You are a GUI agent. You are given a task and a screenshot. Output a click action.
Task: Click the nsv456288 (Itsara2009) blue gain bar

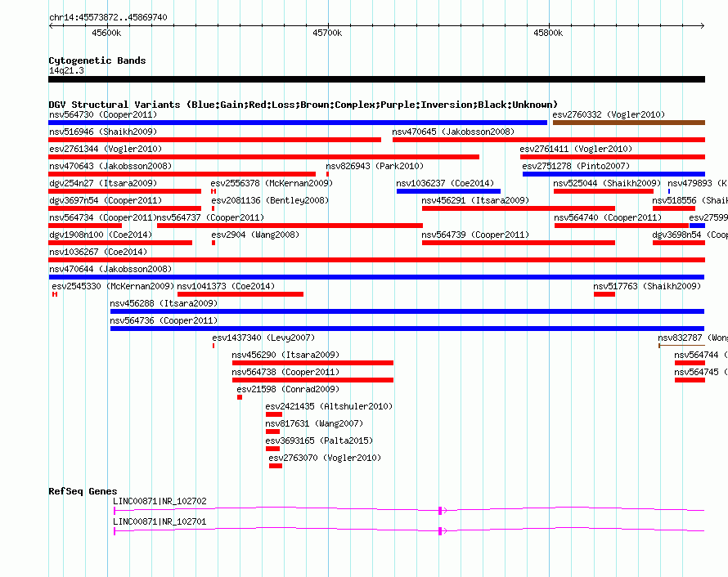click(407, 311)
